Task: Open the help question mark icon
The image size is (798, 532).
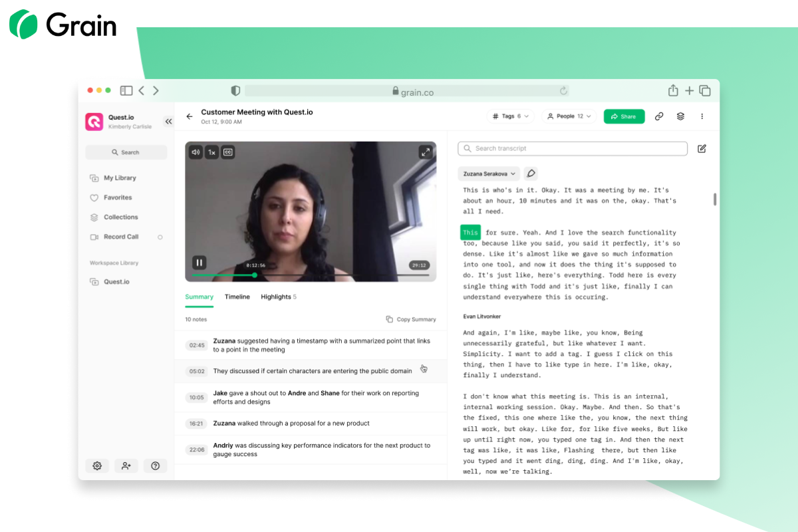Action: [156, 466]
